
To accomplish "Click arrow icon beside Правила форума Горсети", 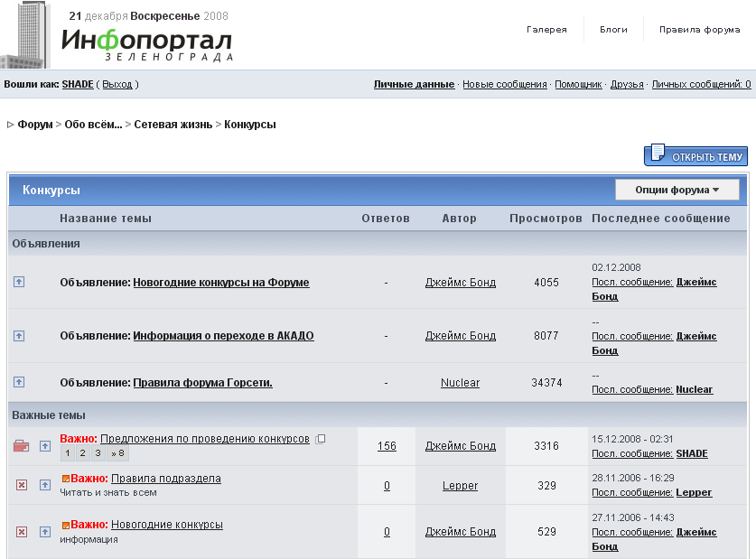I will [19, 382].
